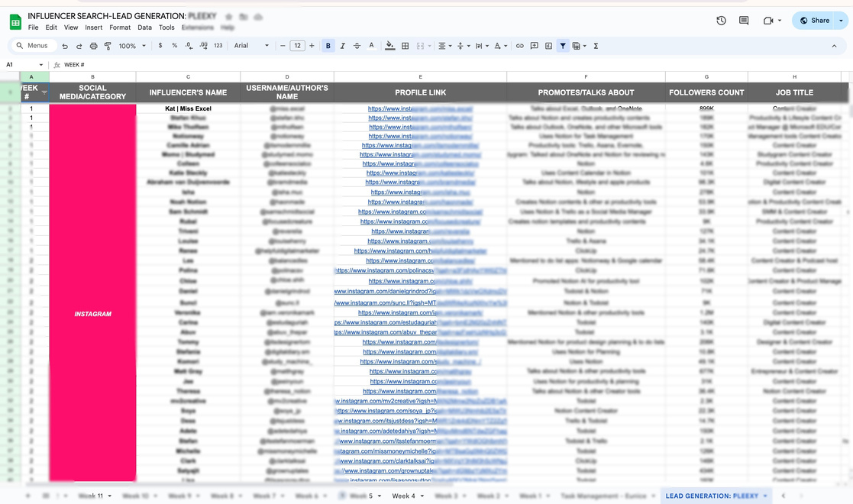Open the Borders tool
This screenshot has width=853, height=504.
405,47
